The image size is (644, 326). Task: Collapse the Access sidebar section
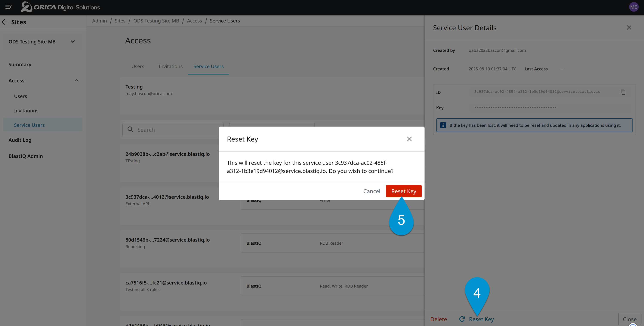[x=77, y=80]
